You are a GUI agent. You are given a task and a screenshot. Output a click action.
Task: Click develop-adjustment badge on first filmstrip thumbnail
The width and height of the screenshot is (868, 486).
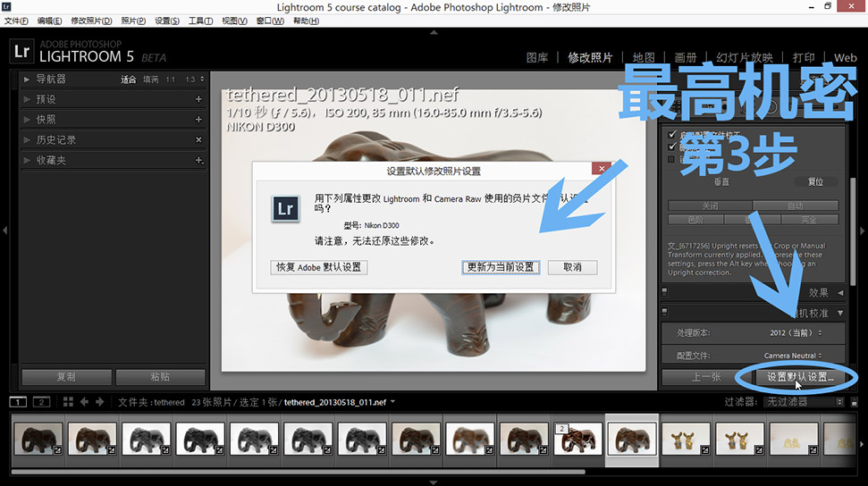(57, 450)
